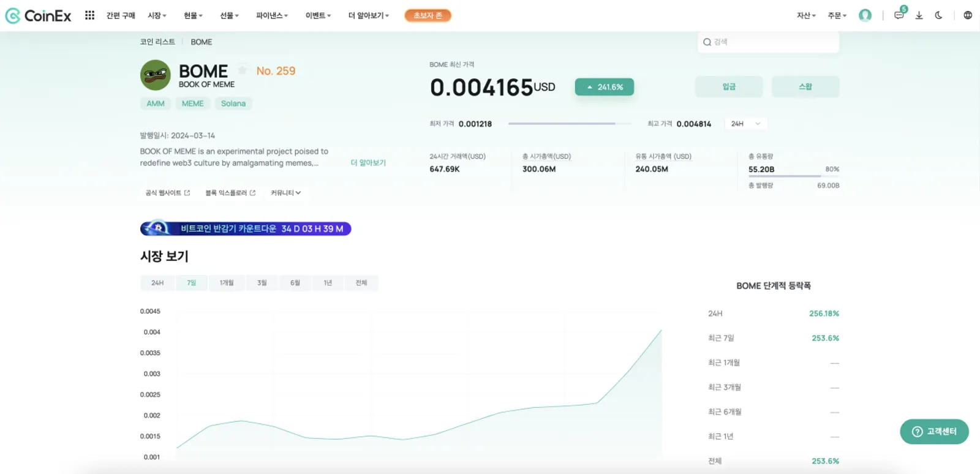Screen dimensions: 980x474
Task: Click 더 알아보기 link after the description
Action: click(x=368, y=163)
